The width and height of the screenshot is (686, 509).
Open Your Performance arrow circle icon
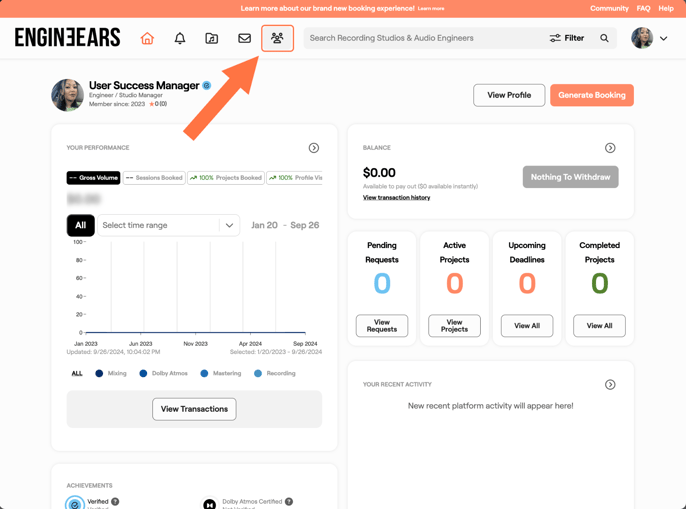314,148
